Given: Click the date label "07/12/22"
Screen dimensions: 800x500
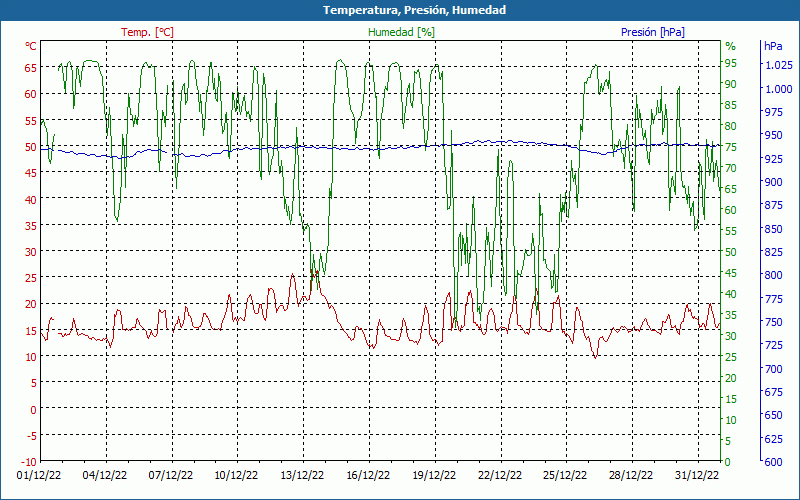Looking at the screenshot, I should (170, 476).
